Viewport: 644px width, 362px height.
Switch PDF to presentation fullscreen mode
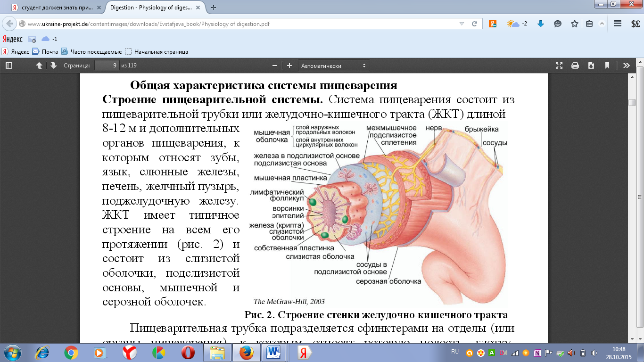coord(559,66)
